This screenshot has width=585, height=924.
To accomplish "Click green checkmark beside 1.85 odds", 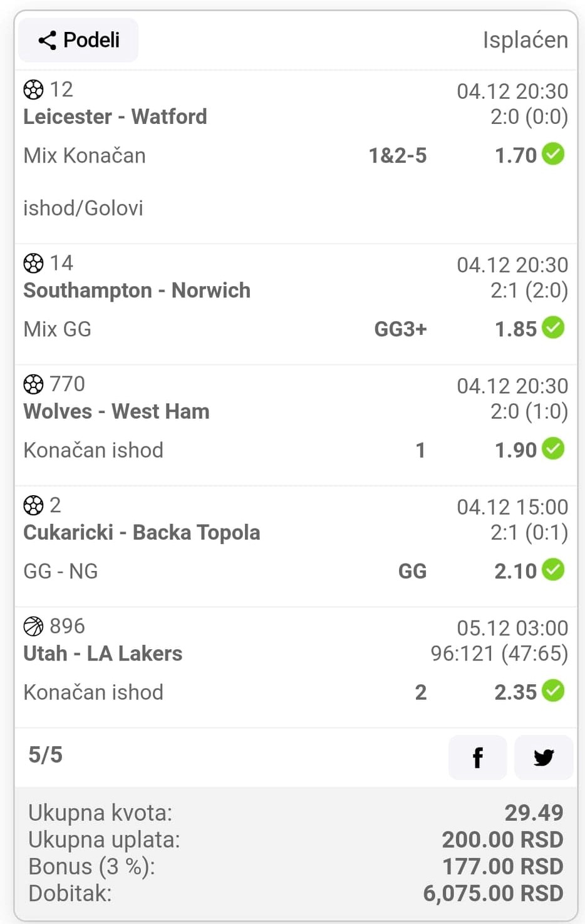I will coord(553,327).
